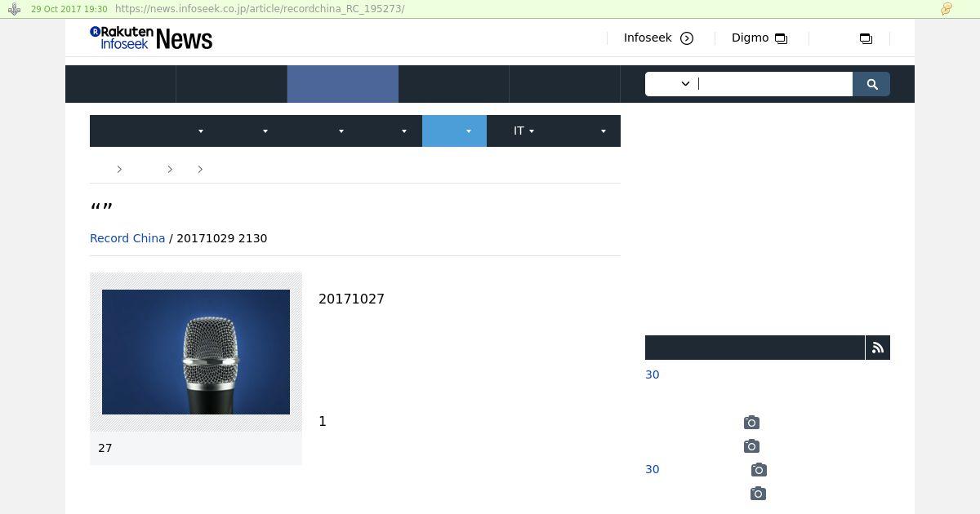The height and width of the screenshot is (514, 980).
Task: Click the RSS feed icon
Action: coord(878,348)
